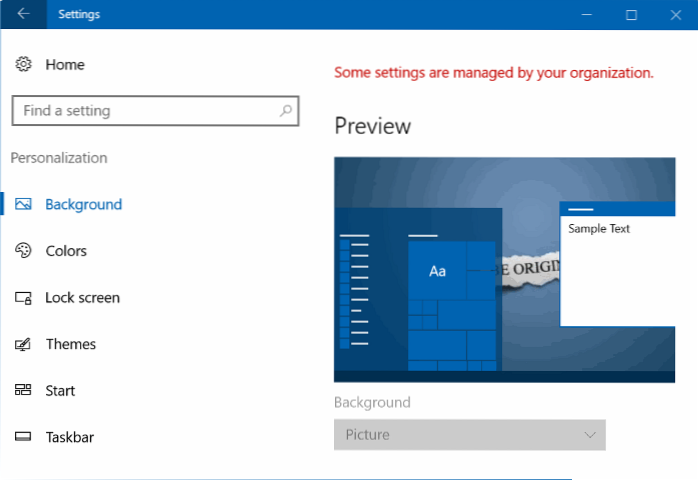The image size is (698, 480).
Task: Minimize the Settings window
Action: click(x=585, y=15)
